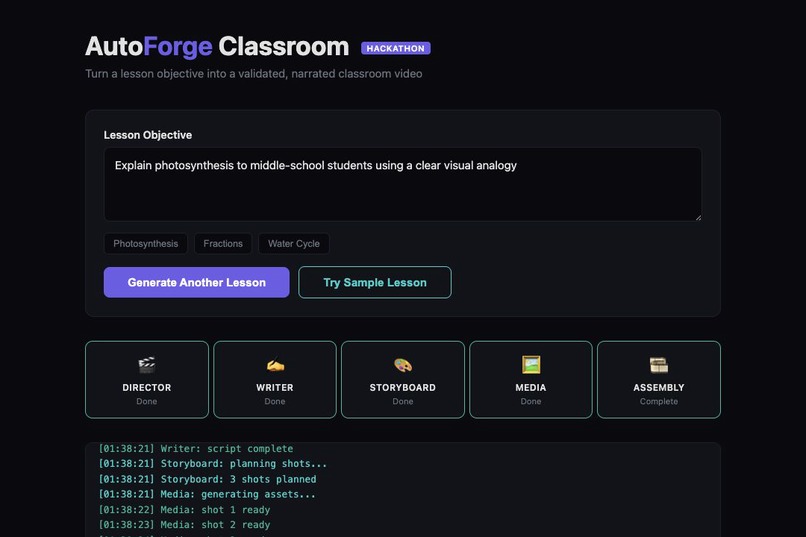Screen dimensions: 806x537
Task: Click the WRITER stage label
Action: click(x=274, y=387)
